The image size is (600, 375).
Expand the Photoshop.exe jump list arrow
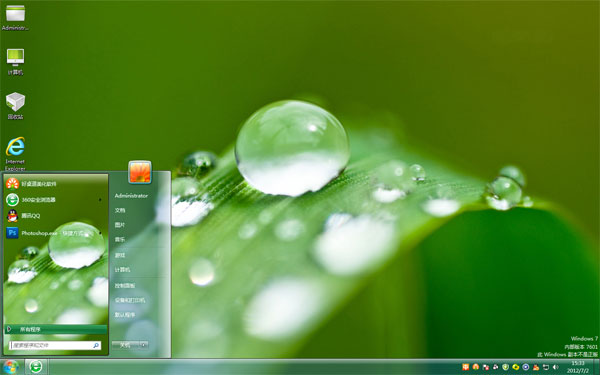point(101,233)
